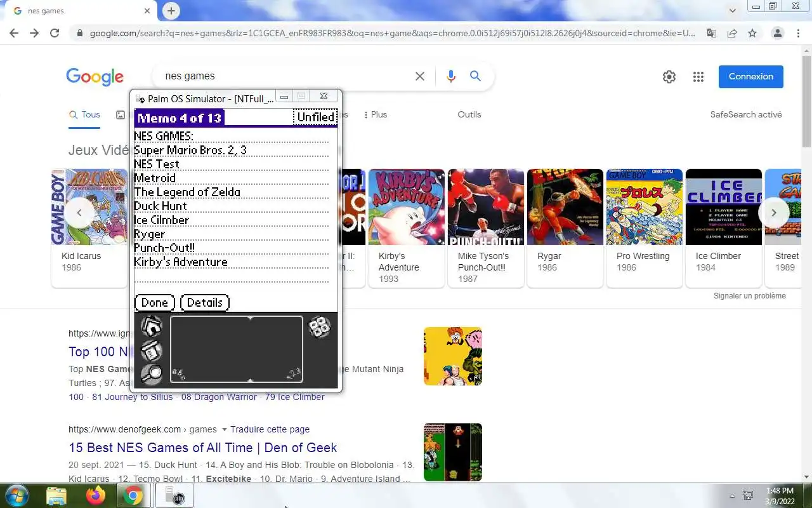The image size is (812, 508).
Task: Open Chrome tab search chevron
Action: coord(733,11)
